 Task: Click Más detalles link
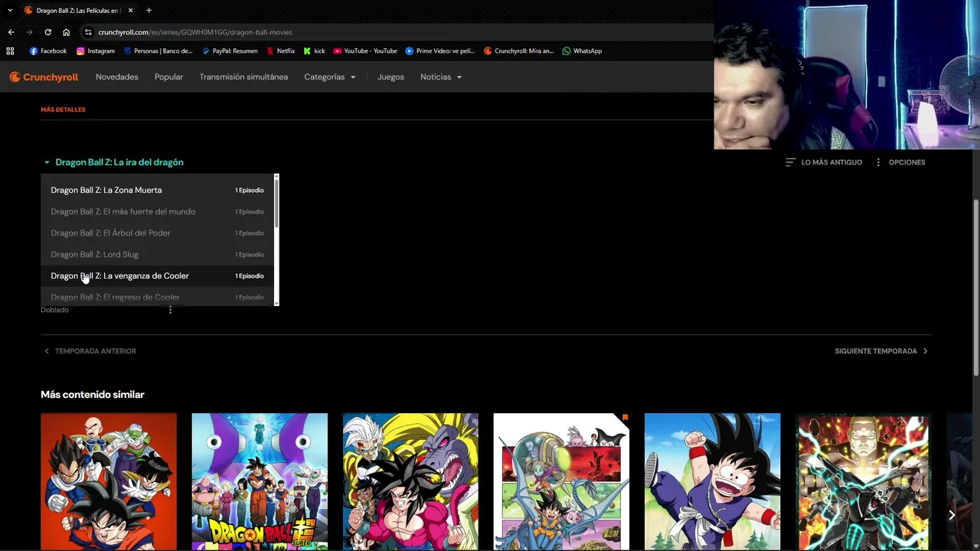pos(63,109)
